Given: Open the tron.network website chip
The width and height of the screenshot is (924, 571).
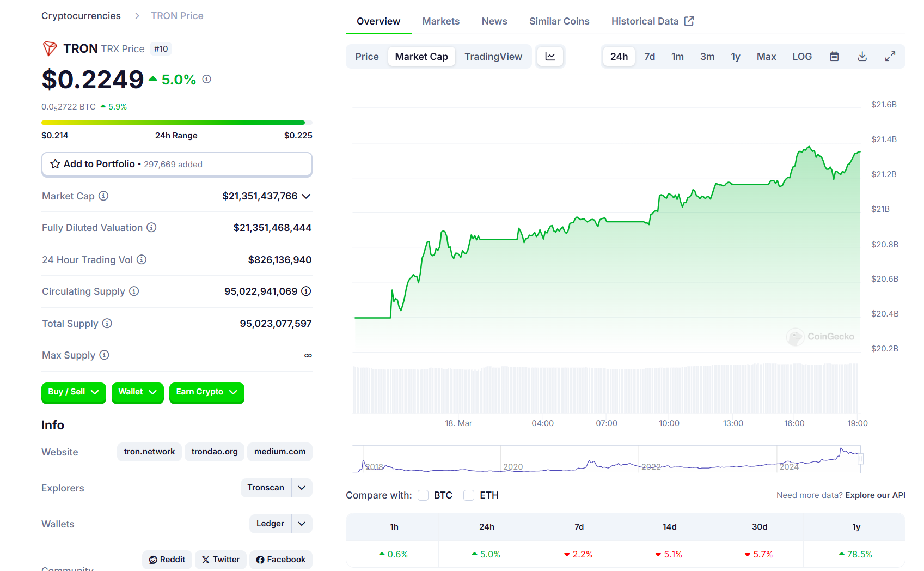Looking at the screenshot, I should (x=149, y=452).
